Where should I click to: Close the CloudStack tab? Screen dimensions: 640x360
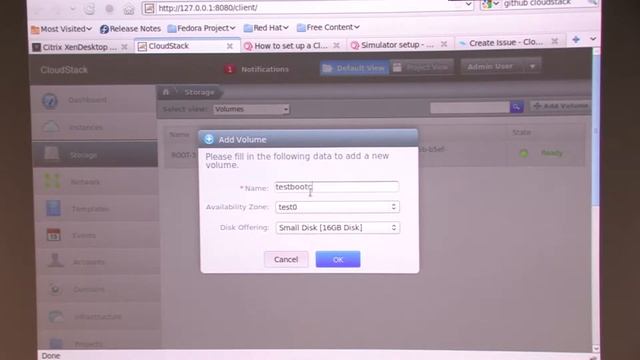pos(230,46)
